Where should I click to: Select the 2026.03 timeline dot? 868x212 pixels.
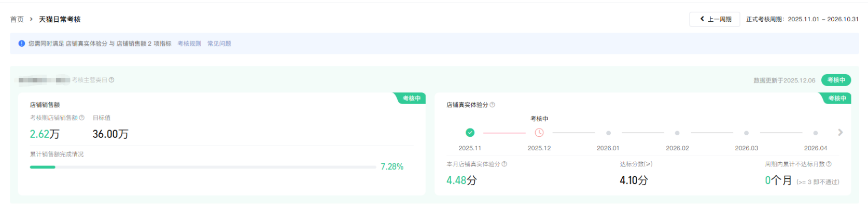pyautogui.click(x=746, y=133)
